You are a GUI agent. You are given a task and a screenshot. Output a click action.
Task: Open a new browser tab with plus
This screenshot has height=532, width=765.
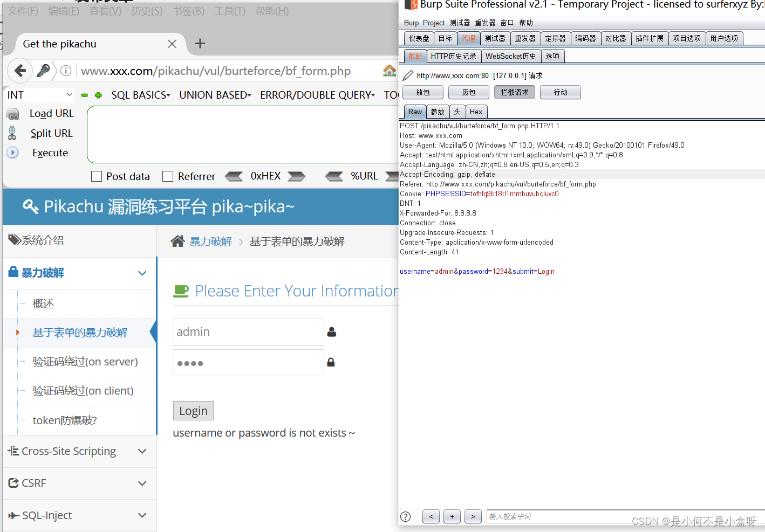coord(200,44)
